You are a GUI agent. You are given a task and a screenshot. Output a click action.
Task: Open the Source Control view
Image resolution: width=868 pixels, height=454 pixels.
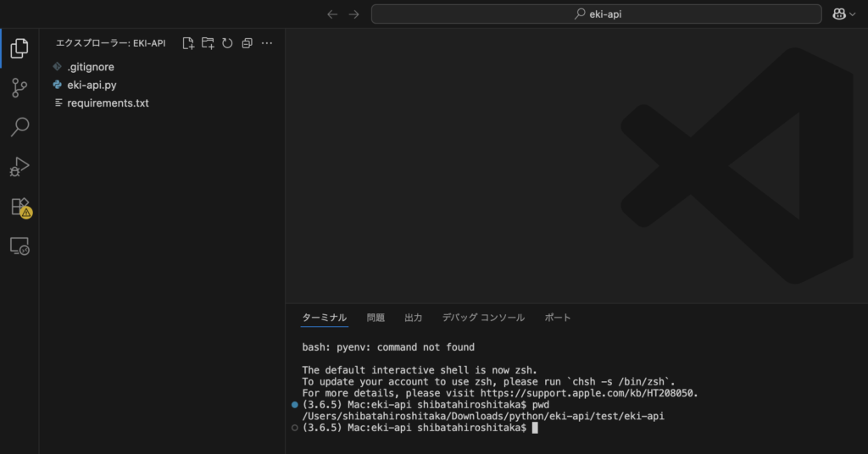tap(19, 88)
